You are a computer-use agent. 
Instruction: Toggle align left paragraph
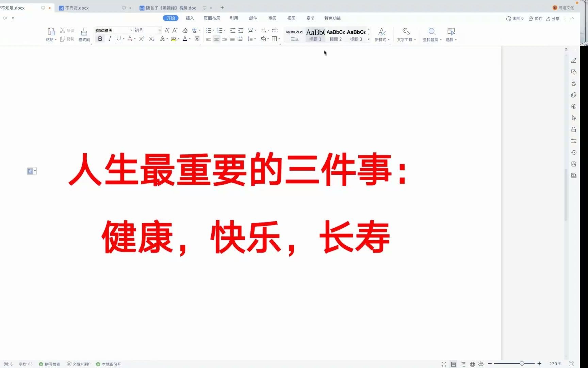(208, 39)
